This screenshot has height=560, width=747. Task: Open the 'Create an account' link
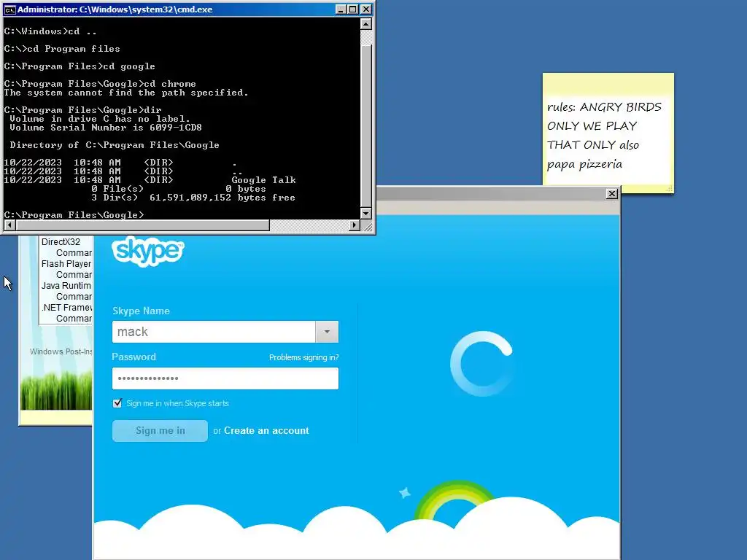266,430
